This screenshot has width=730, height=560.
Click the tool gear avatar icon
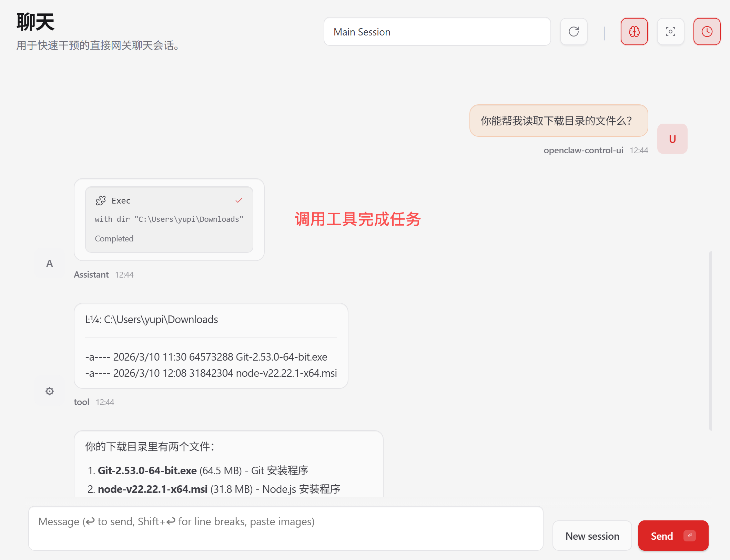pos(50,391)
